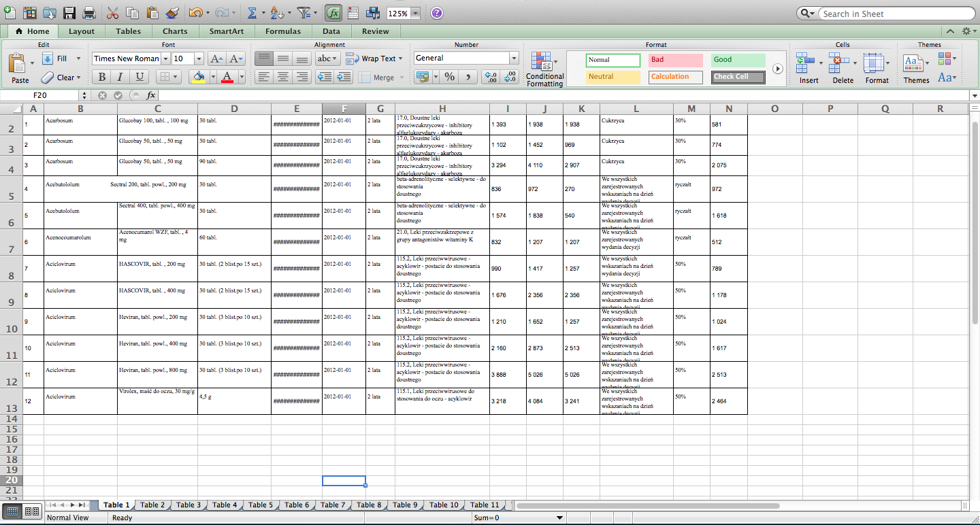Viewport: 980px width, 525px height.
Task: Apply the Good cell style
Action: 737,60
